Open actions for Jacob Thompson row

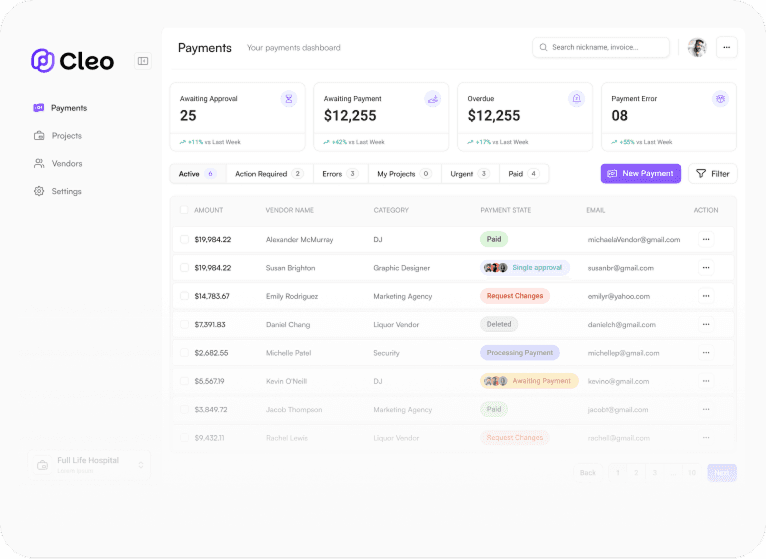coord(706,409)
